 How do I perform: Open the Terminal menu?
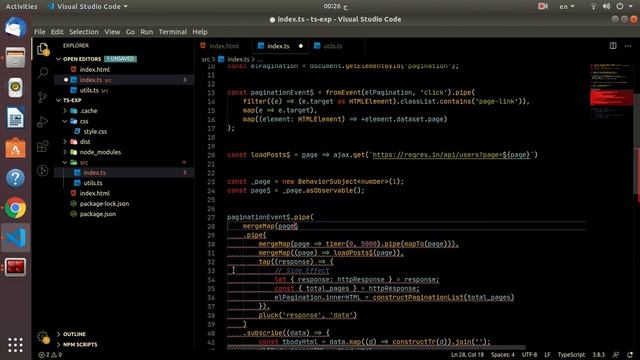coord(173,31)
